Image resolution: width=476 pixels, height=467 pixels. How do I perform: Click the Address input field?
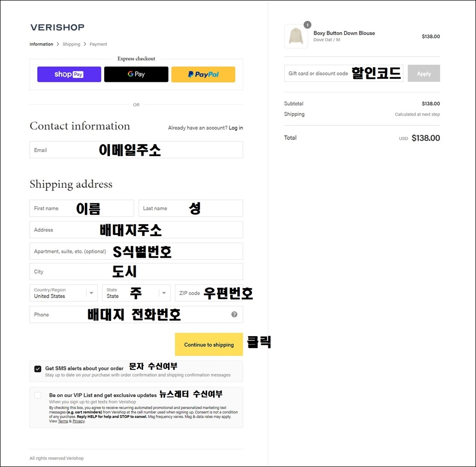pyautogui.click(x=136, y=230)
